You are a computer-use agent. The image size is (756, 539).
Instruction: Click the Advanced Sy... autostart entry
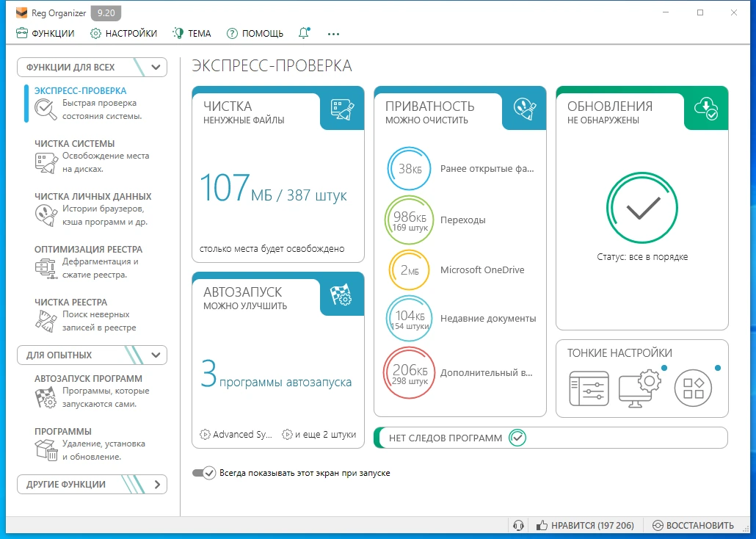click(x=236, y=434)
